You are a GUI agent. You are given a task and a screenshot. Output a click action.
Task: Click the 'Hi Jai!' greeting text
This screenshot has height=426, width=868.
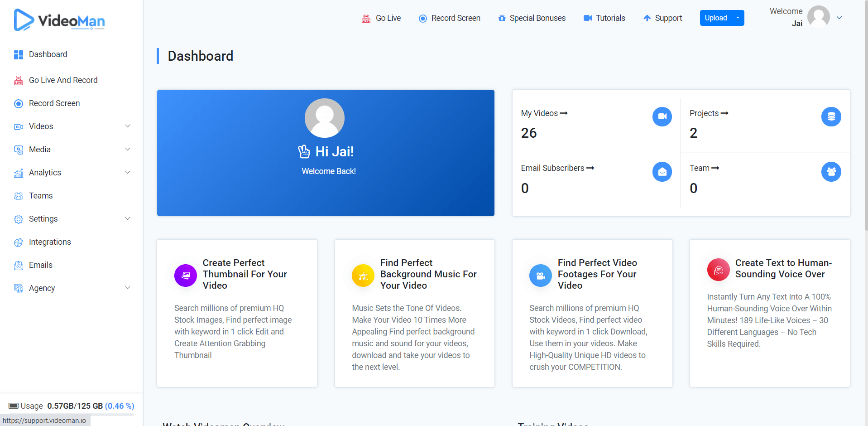click(x=335, y=151)
